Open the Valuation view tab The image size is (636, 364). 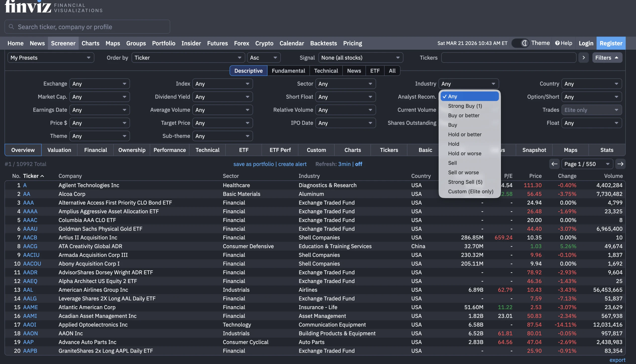(x=59, y=150)
